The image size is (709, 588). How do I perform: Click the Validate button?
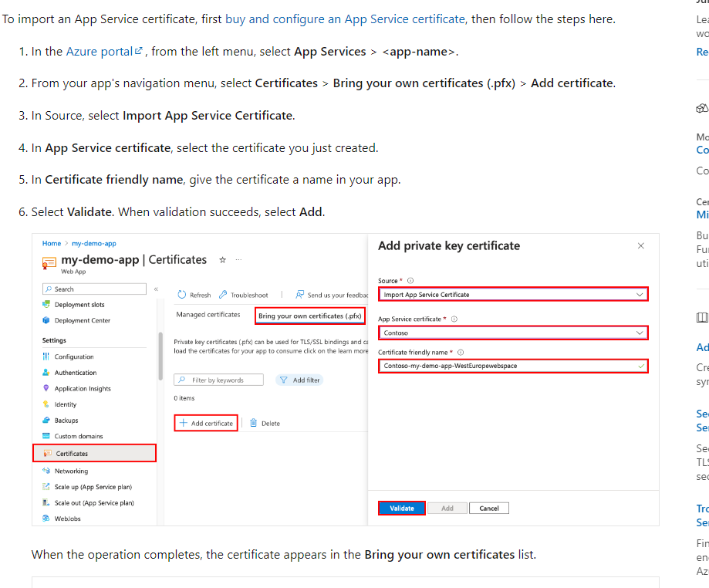(401, 508)
